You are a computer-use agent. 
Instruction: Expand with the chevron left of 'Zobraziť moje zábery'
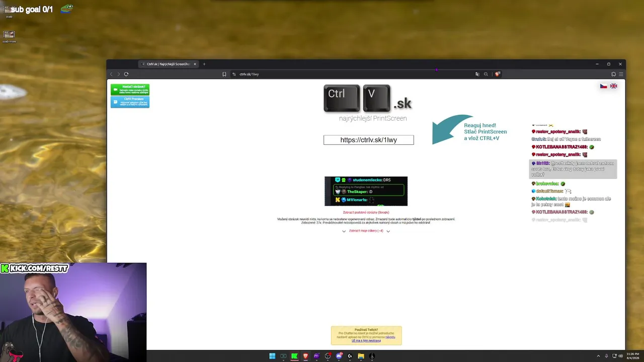tap(344, 231)
